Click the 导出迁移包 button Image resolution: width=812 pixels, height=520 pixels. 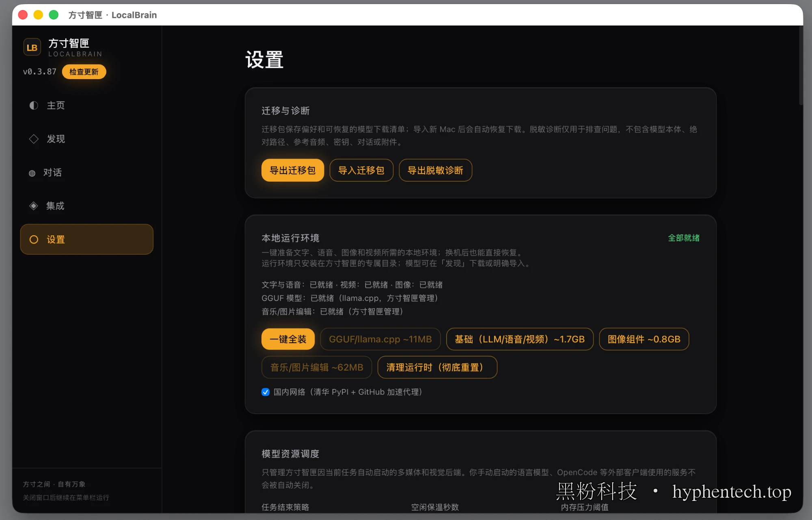293,170
